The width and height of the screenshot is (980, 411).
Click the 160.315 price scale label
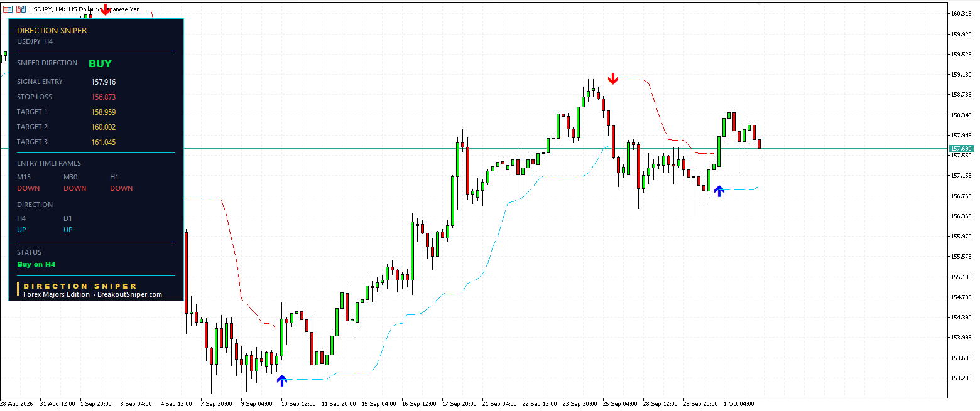pos(962,14)
